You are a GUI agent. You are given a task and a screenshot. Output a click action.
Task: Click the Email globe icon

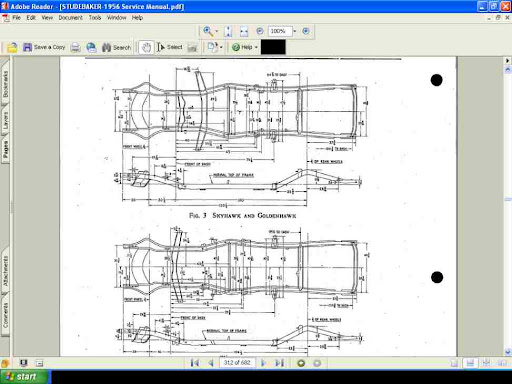tap(91, 47)
